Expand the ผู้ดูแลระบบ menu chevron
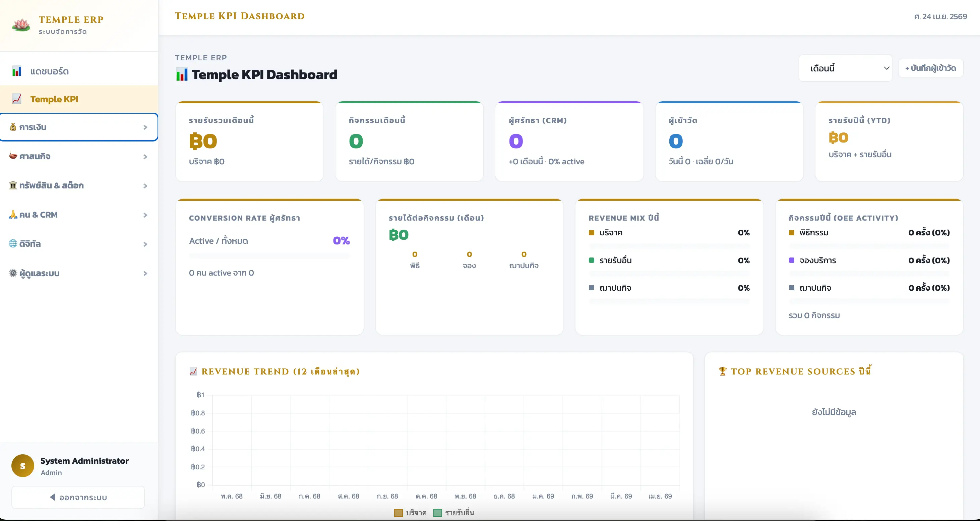 (145, 274)
